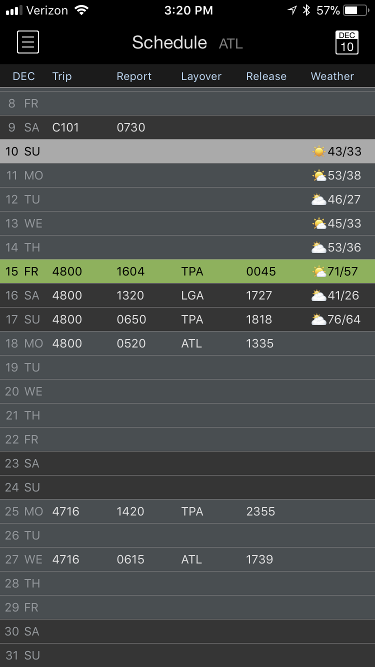Tap the DEC 10 calendar icon
Image resolution: width=375 pixels, height=667 pixels.
[x=347, y=42]
